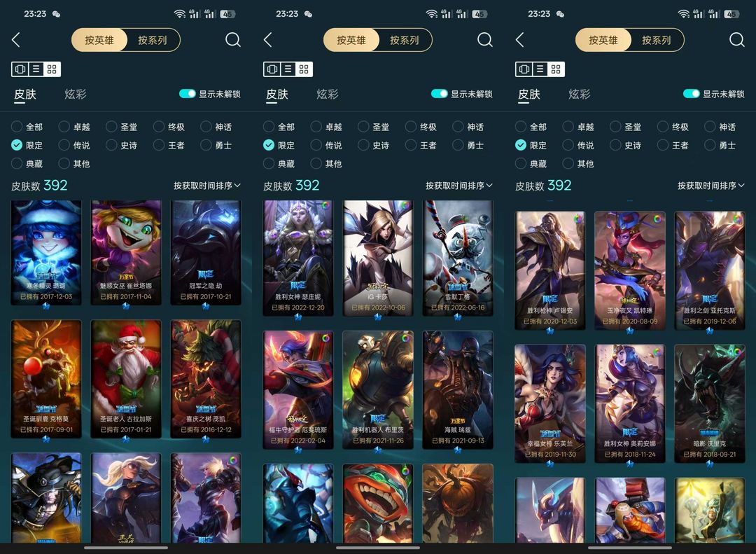Tap the chroma wheel on 胜利枪神 卢锡安 card
756x554 pixels.
[578, 219]
